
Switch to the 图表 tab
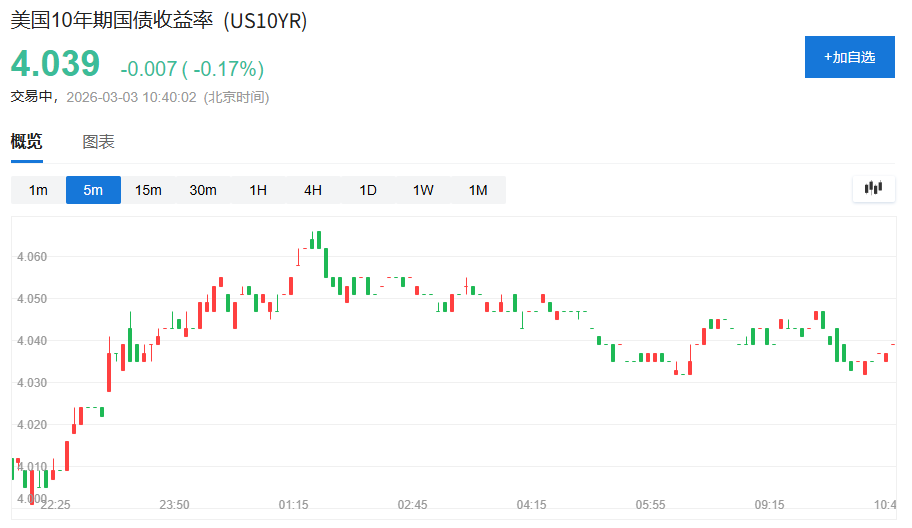click(x=98, y=142)
